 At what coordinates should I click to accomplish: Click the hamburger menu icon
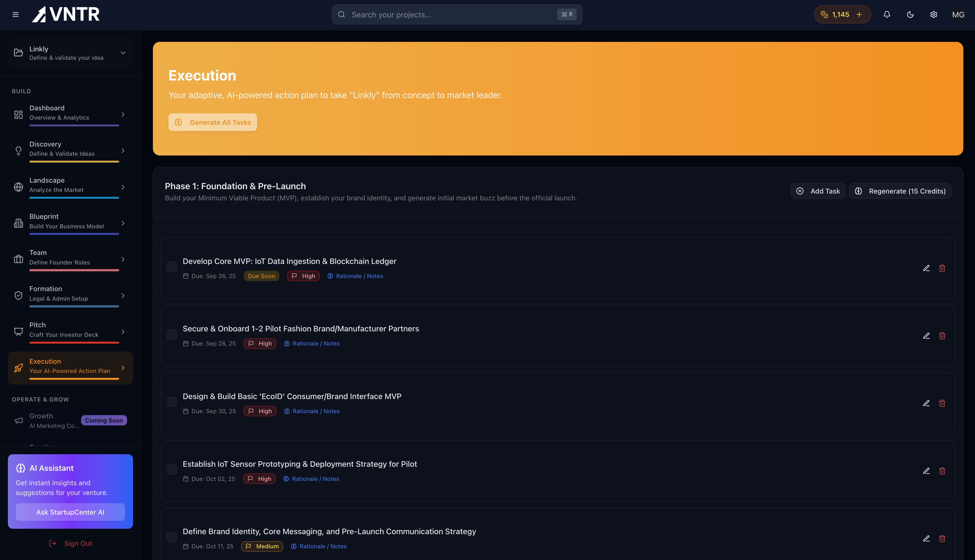pos(16,15)
